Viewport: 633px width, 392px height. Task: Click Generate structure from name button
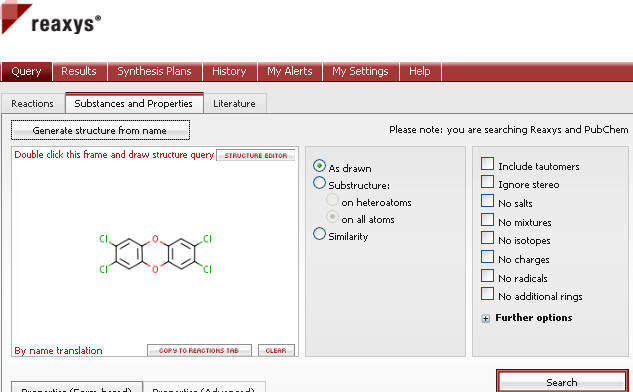[x=100, y=130]
